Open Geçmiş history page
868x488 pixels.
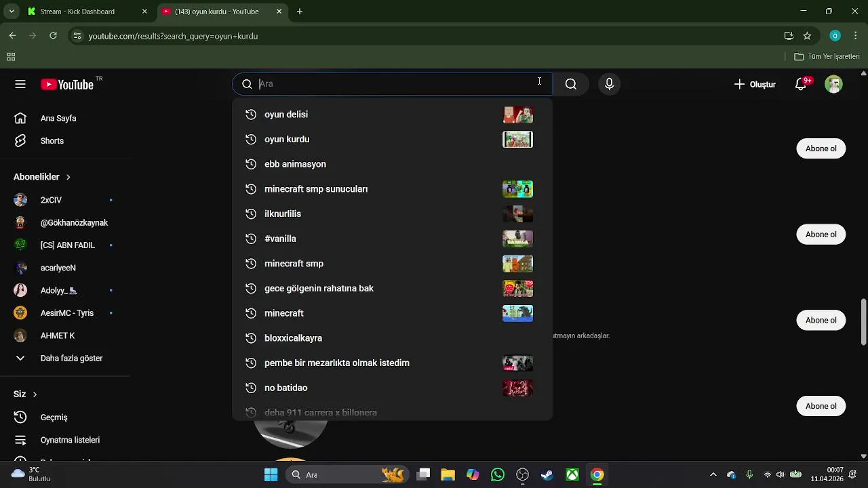pyautogui.click(x=64, y=418)
